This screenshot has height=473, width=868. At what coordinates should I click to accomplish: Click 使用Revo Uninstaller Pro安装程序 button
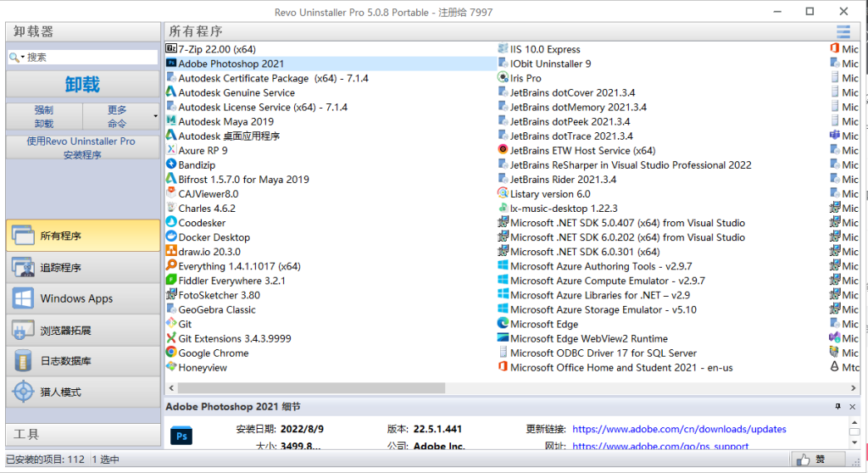pyautogui.click(x=82, y=147)
